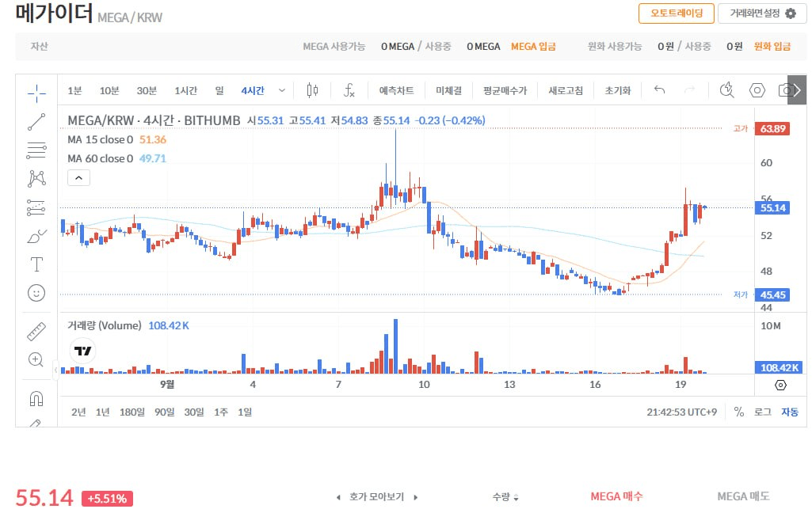Select the ruler measure tool
This screenshot has width=812, height=509.
36,332
